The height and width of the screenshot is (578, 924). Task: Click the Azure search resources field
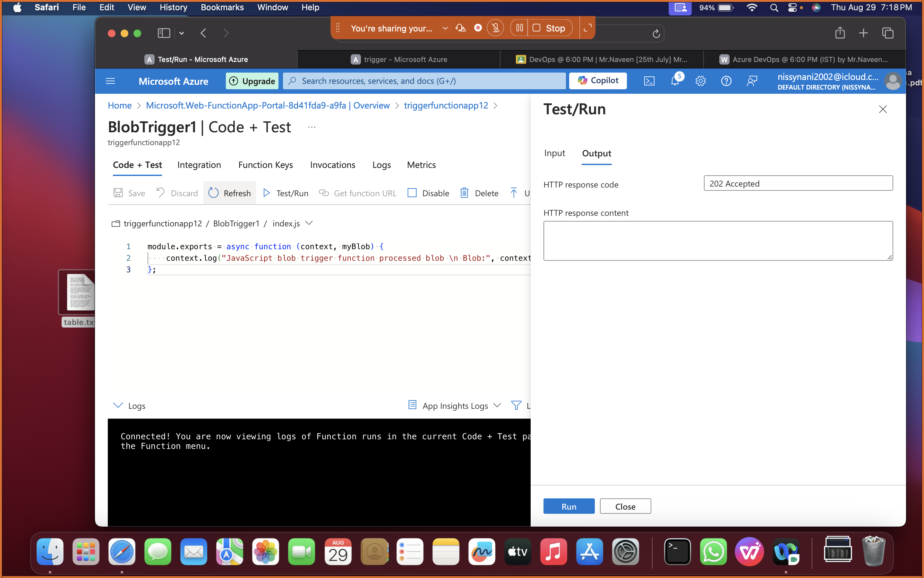424,81
